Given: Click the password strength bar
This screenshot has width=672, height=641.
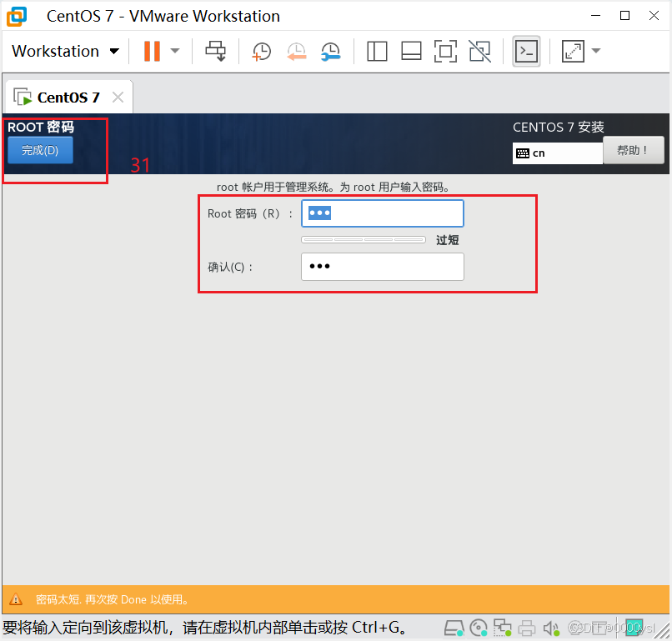Looking at the screenshot, I should pos(364,240).
